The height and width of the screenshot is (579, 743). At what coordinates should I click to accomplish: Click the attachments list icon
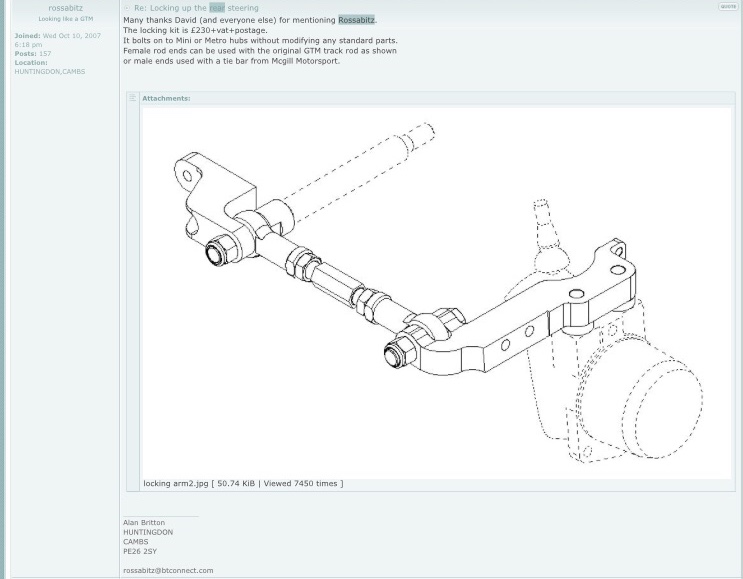[132, 98]
